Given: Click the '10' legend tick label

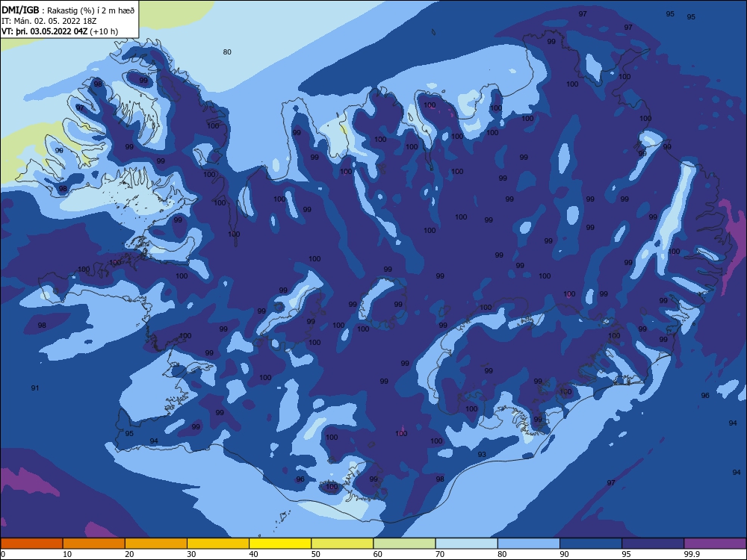Looking at the screenshot, I should (67, 554).
